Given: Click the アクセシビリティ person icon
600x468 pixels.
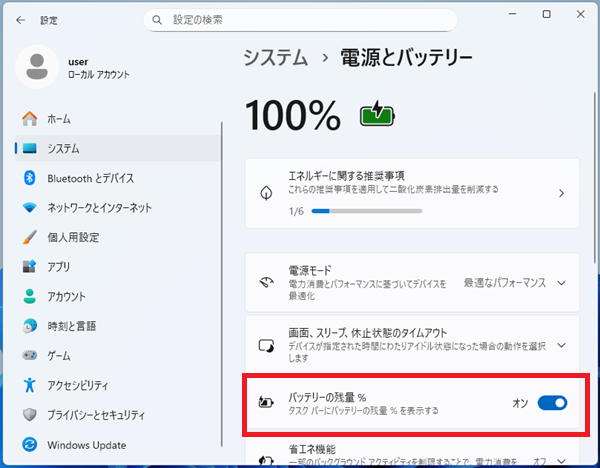Looking at the screenshot, I should click(29, 385).
